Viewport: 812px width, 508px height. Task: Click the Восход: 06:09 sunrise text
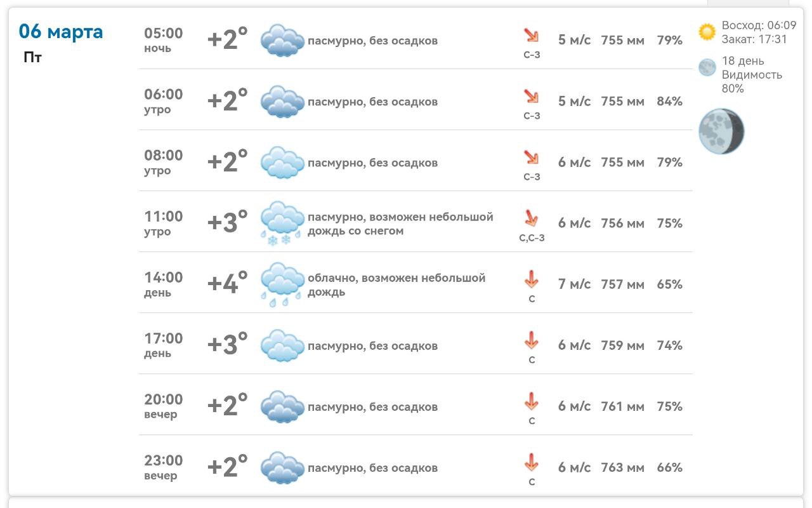pos(759,26)
